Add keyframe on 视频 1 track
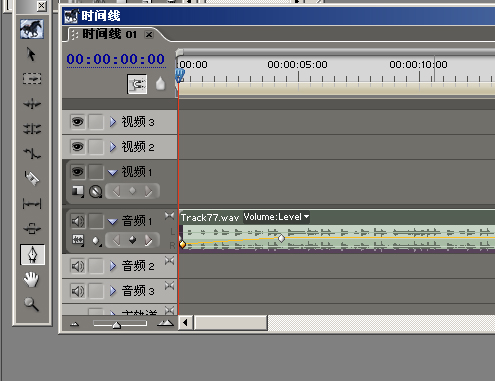This screenshot has height=381, width=495. 133,191
